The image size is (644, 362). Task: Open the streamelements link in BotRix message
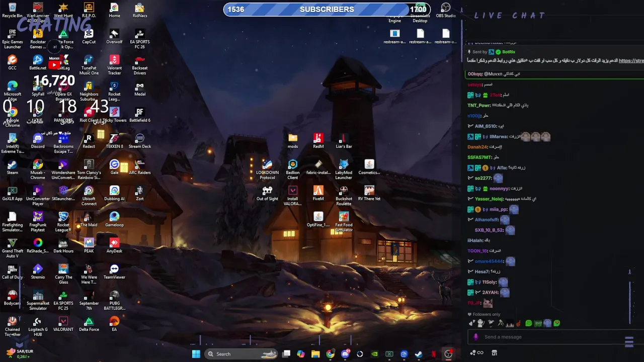[631, 61]
